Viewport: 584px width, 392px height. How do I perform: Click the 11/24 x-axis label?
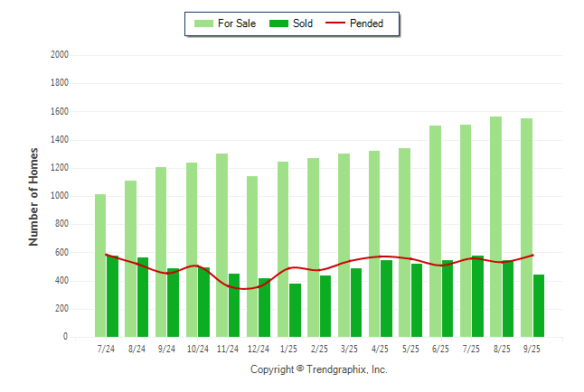pyautogui.click(x=228, y=349)
